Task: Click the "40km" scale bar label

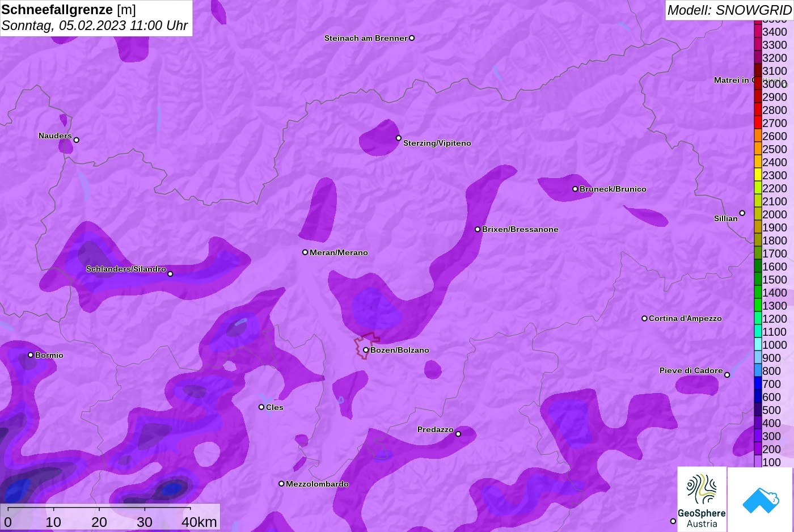Action: pos(199,522)
